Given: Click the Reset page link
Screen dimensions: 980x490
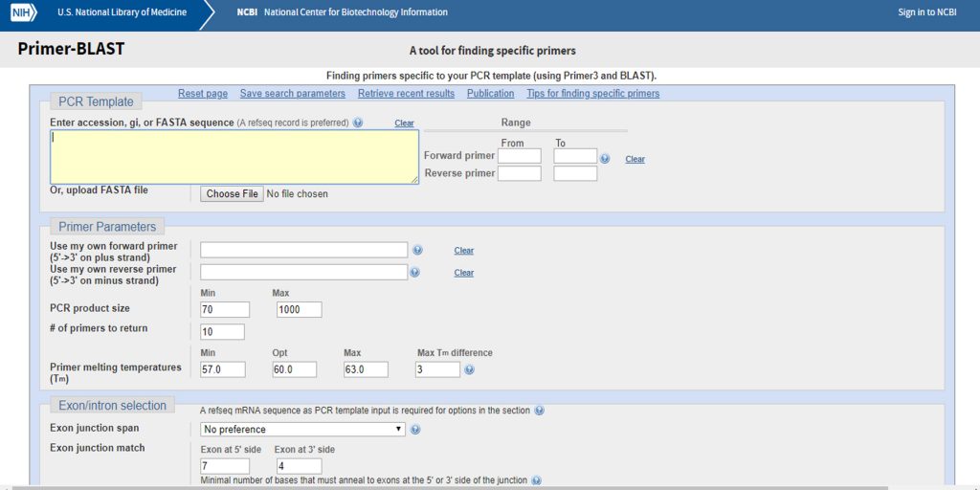Looking at the screenshot, I should pos(203,93).
